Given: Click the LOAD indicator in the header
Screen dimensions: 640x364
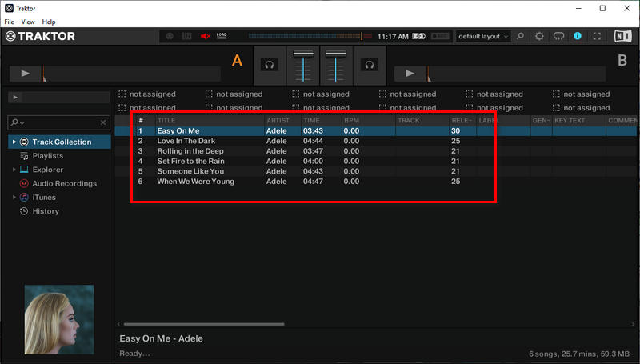Looking at the screenshot, I should point(222,36).
